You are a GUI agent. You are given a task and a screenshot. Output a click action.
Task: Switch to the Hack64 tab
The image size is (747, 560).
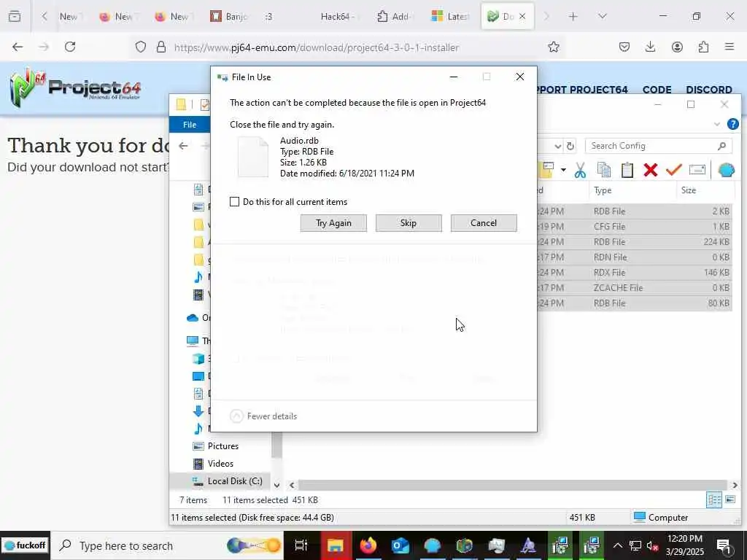click(337, 16)
